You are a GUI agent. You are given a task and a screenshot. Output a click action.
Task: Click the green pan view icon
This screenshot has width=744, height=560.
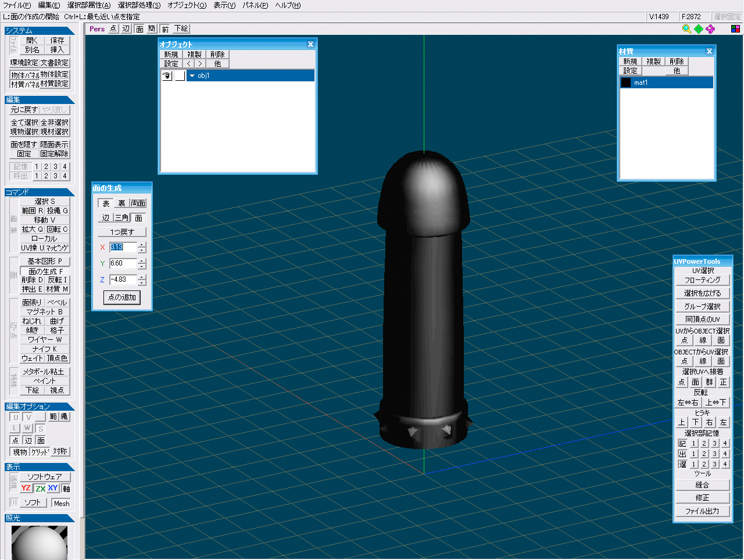pos(698,28)
